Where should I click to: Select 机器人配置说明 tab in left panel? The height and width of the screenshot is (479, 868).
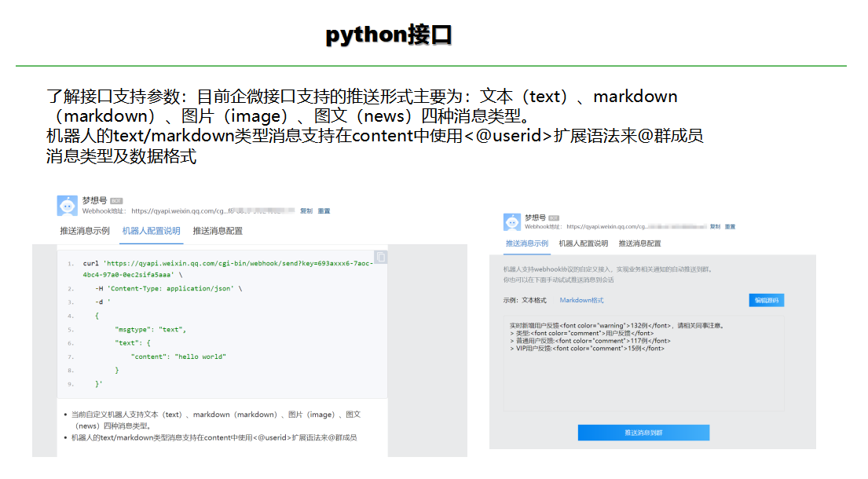(151, 231)
